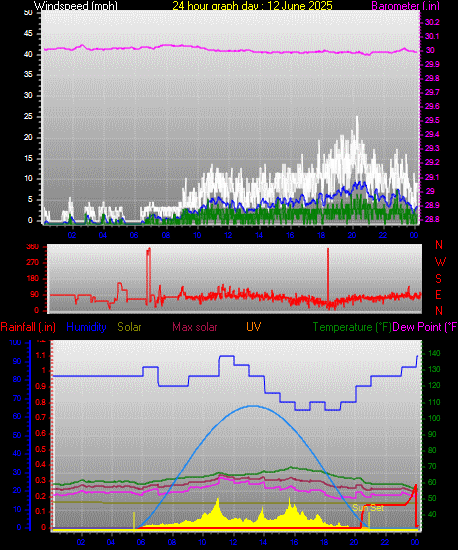Click the "24 hour graph day : 12 June 2025" heading

pos(252,5)
